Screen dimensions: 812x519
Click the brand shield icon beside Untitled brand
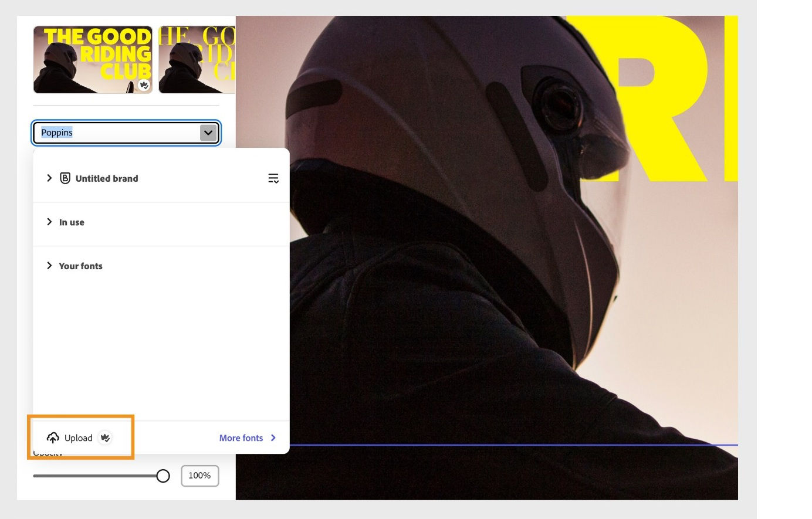[65, 178]
